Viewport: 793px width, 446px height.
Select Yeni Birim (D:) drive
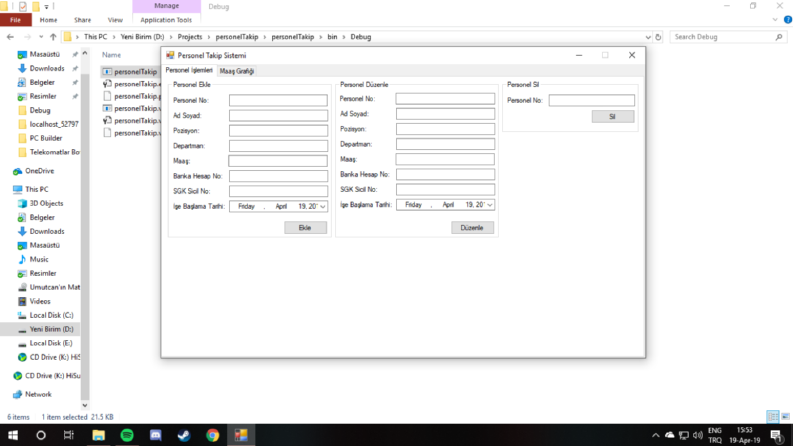[51, 329]
